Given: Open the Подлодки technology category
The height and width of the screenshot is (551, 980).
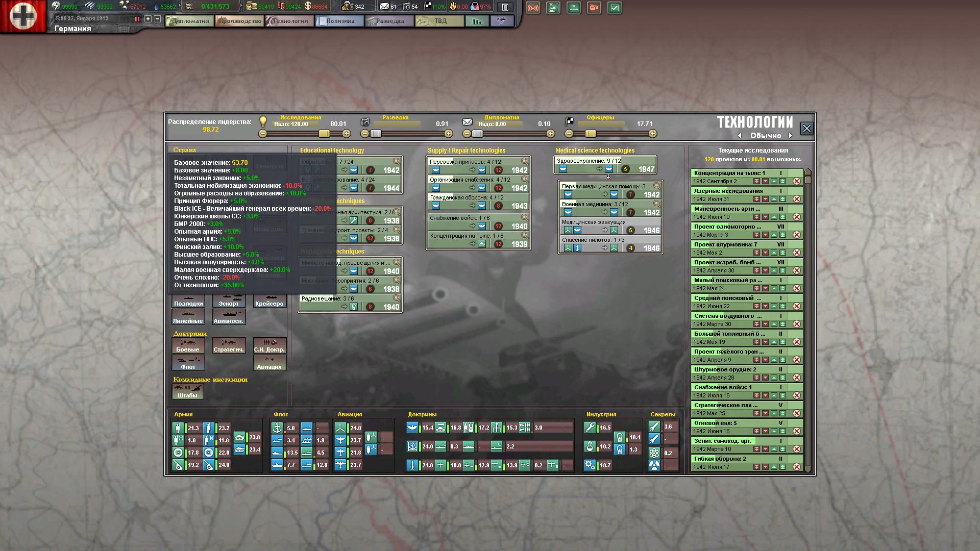Looking at the screenshot, I should (x=188, y=300).
